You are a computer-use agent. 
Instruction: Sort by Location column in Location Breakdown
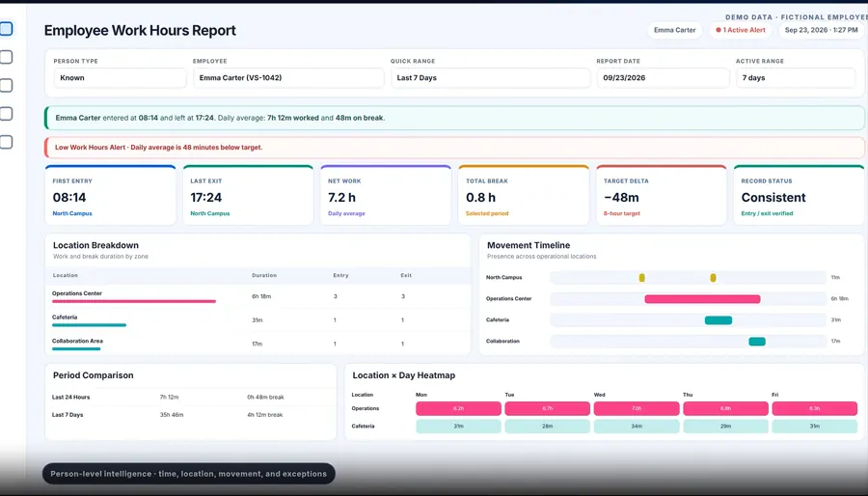pos(66,275)
